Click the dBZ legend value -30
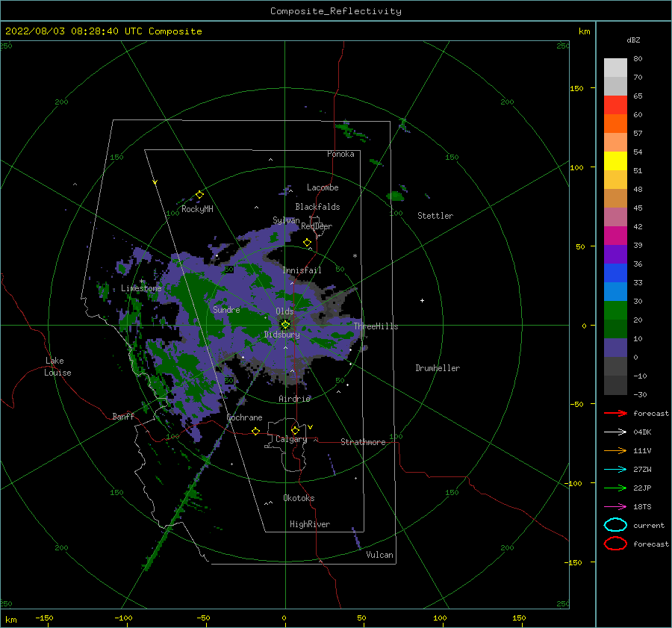Viewport: 672px width, 628px height. point(641,394)
